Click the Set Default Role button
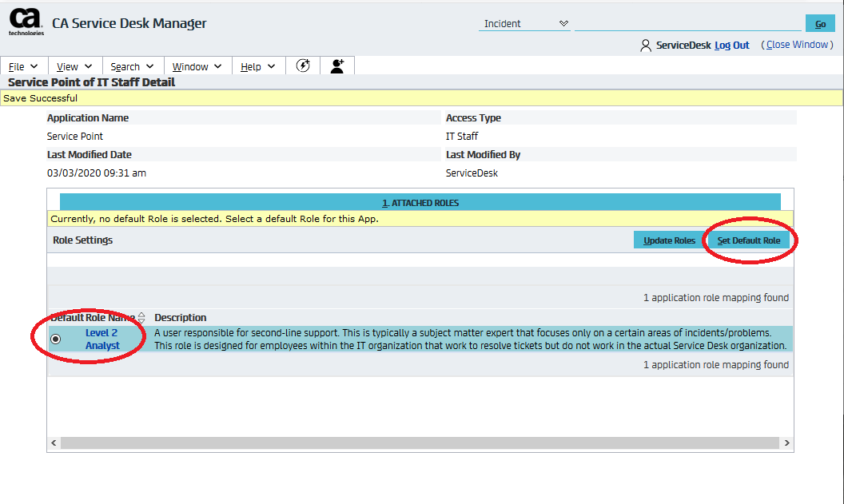Image resolution: width=844 pixels, height=504 pixels. [x=748, y=240]
